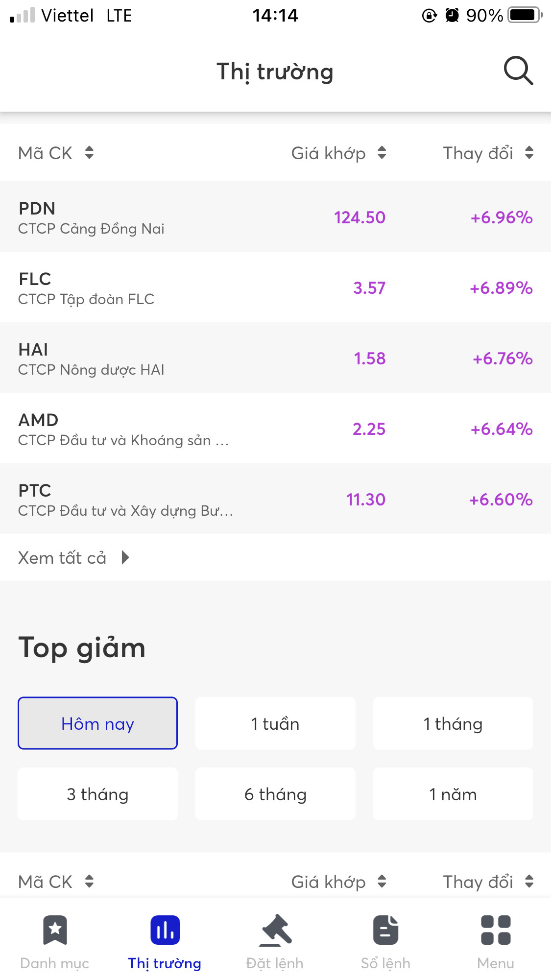Open the Sổ lệnh document icon
The width and height of the screenshot is (551, 980).
click(x=385, y=930)
